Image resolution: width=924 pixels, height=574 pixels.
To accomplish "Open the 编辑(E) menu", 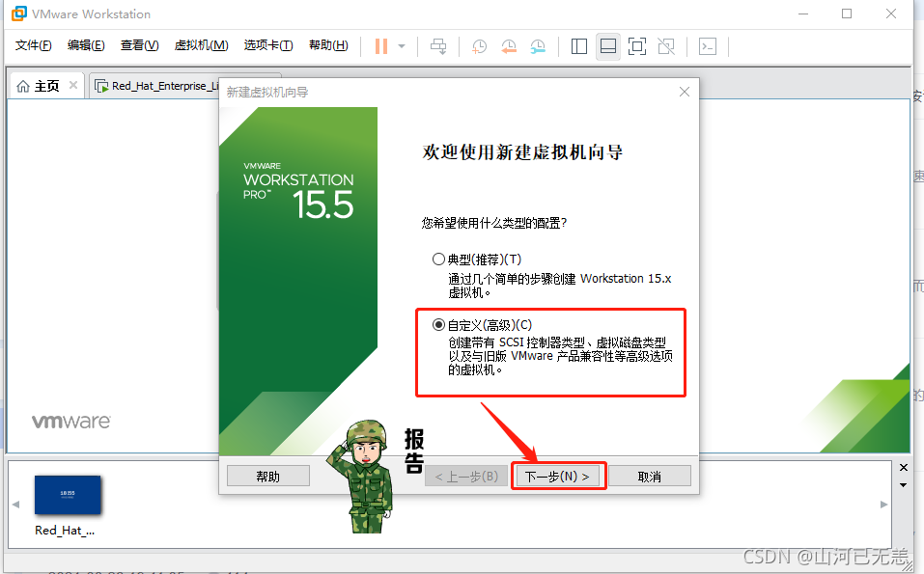I will [86, 45].
